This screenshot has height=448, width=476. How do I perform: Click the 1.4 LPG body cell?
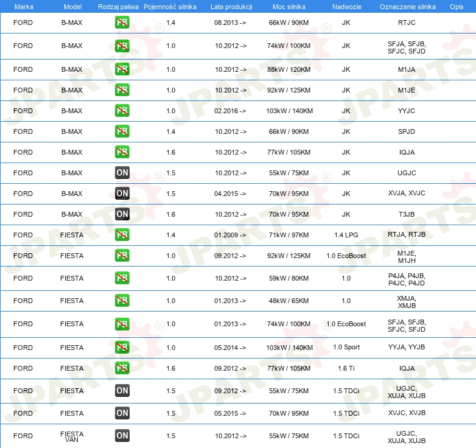tap(346, 235)
